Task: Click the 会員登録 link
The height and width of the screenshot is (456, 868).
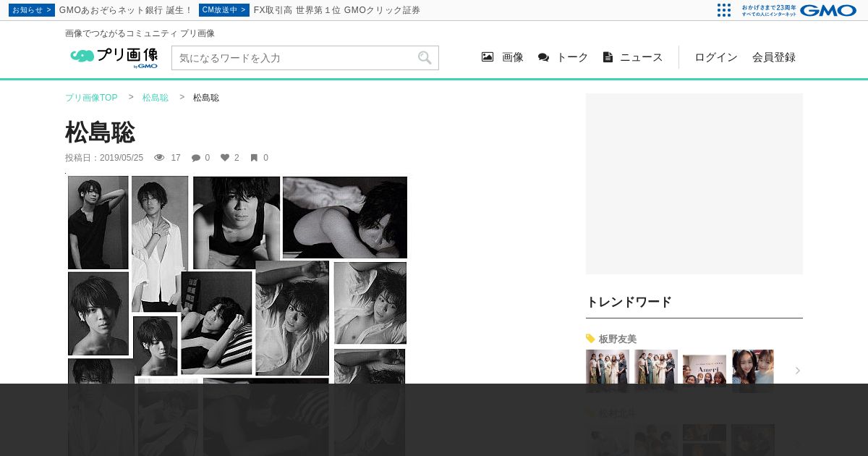Action: (774, 57)
